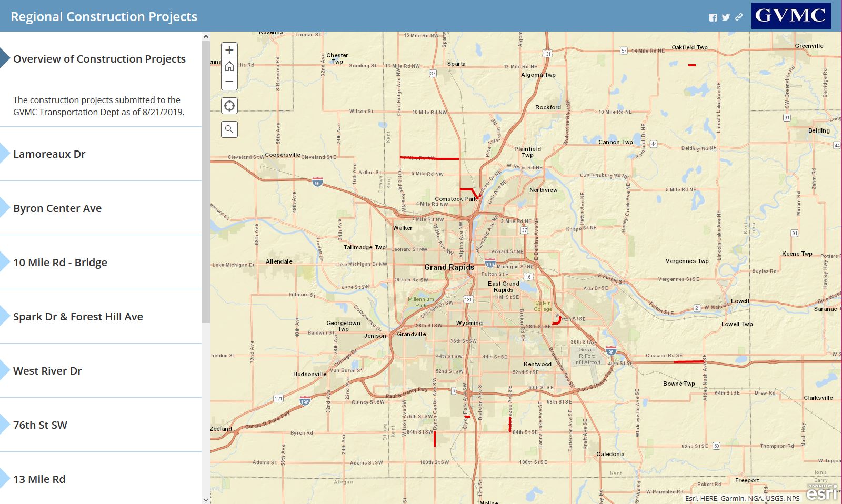Click the red segment on Cascade Rd SE
Image resolution: width=842 pixels, height=504 pixels.
coord(688,361)
